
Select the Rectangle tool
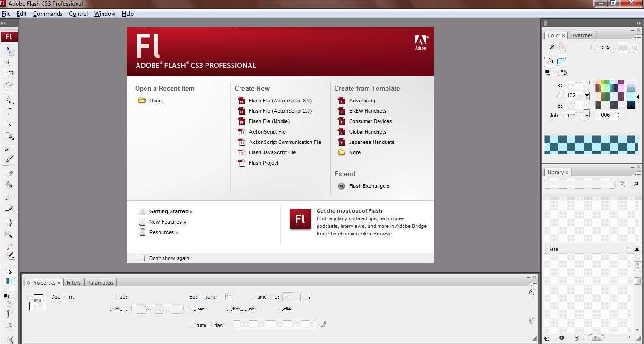click(9, 135)
